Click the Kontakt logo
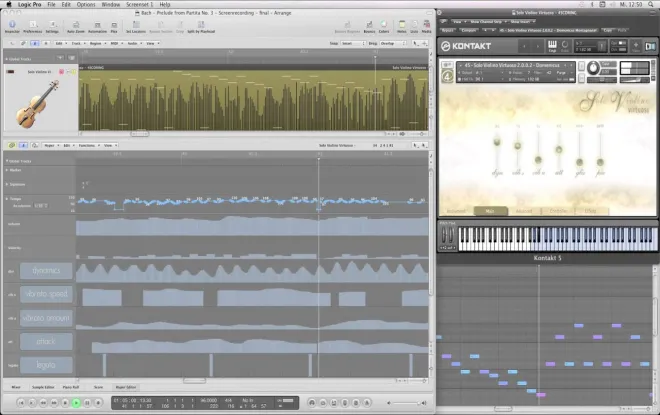The height and width of the screenshot is (415, 660). pos(466,46)
